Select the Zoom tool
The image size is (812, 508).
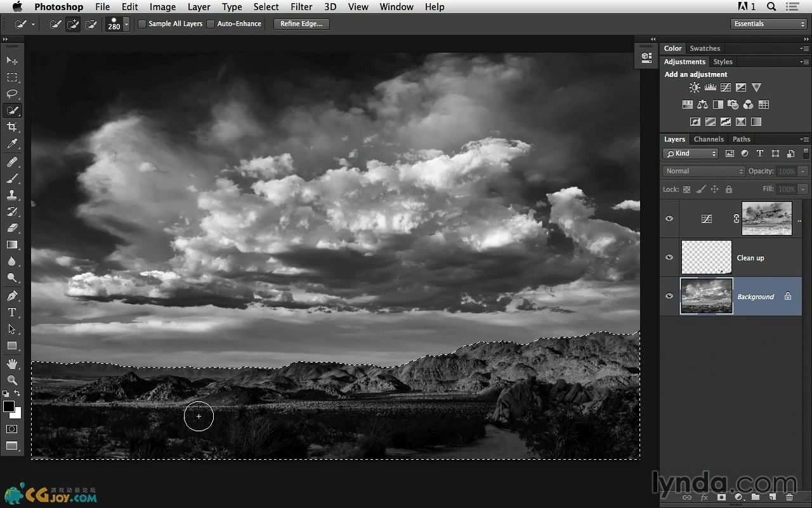12,380
